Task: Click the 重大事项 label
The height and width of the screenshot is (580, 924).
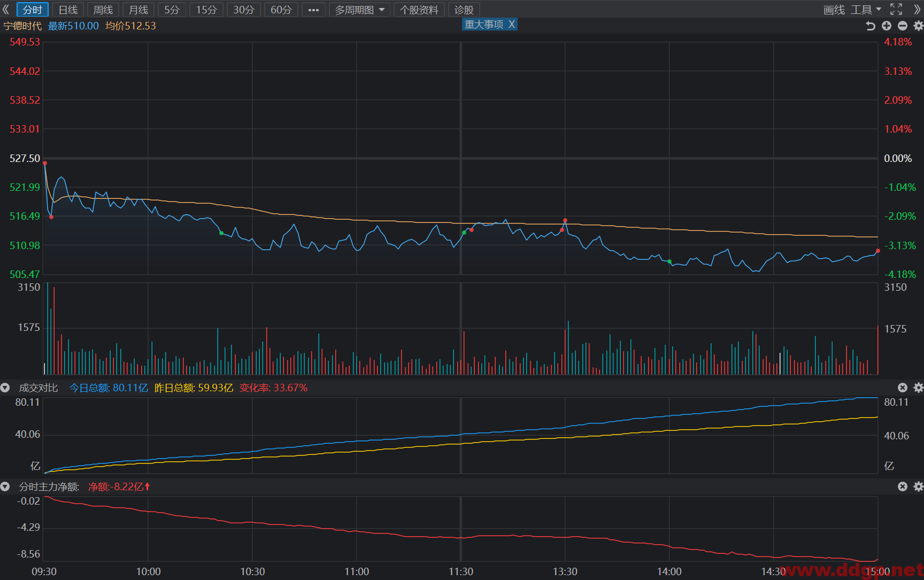Action: point(484,25)
